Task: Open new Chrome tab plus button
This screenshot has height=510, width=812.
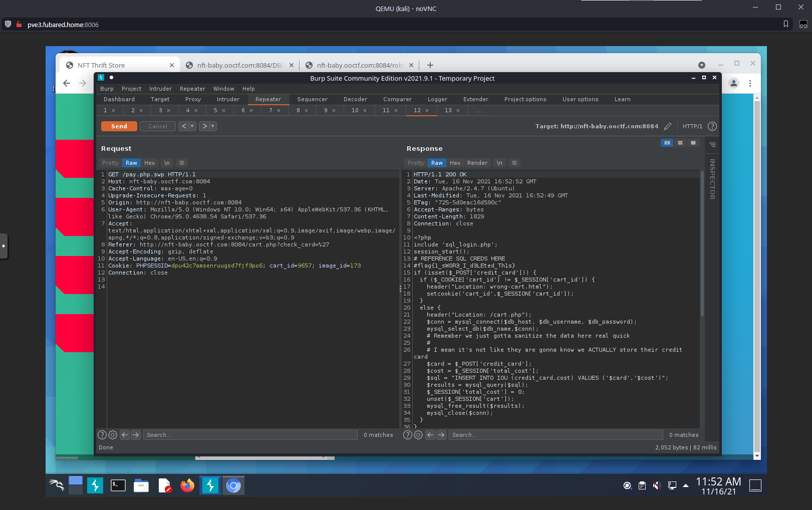Action: [x=430, y=65]
